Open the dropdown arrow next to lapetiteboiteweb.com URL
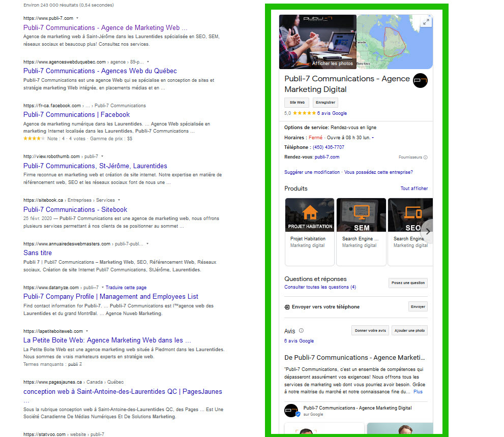Viewport: 504px width, 437px height. coord(87,331)
